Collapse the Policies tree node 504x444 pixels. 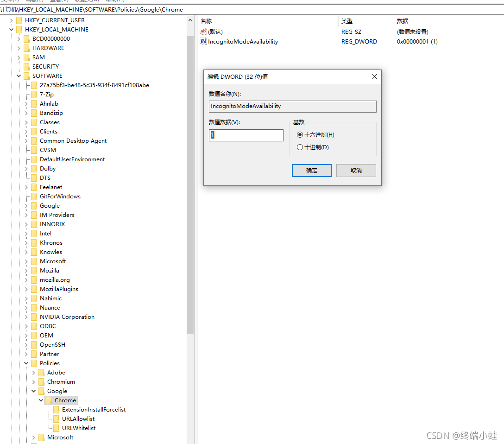point(26,363)
